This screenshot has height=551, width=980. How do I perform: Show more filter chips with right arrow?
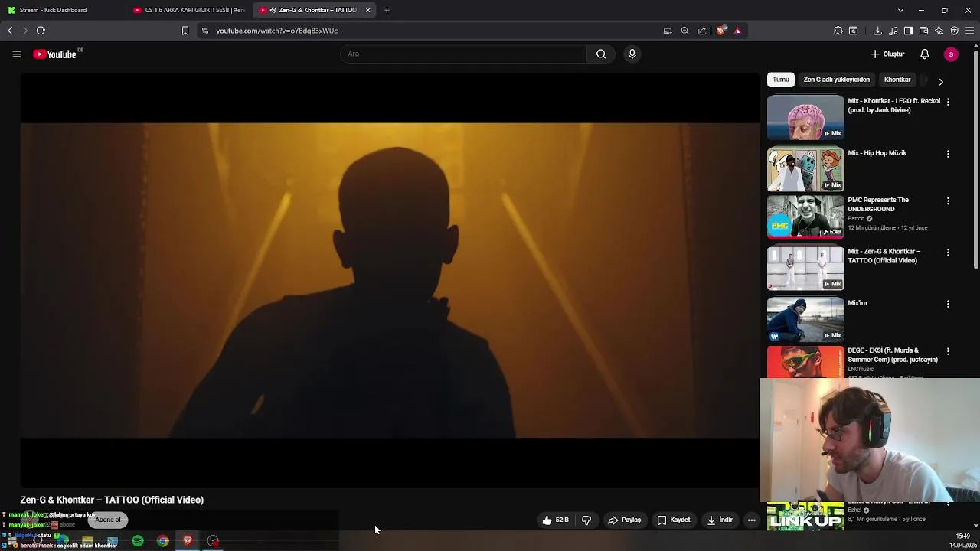click(x=941, y=81)
